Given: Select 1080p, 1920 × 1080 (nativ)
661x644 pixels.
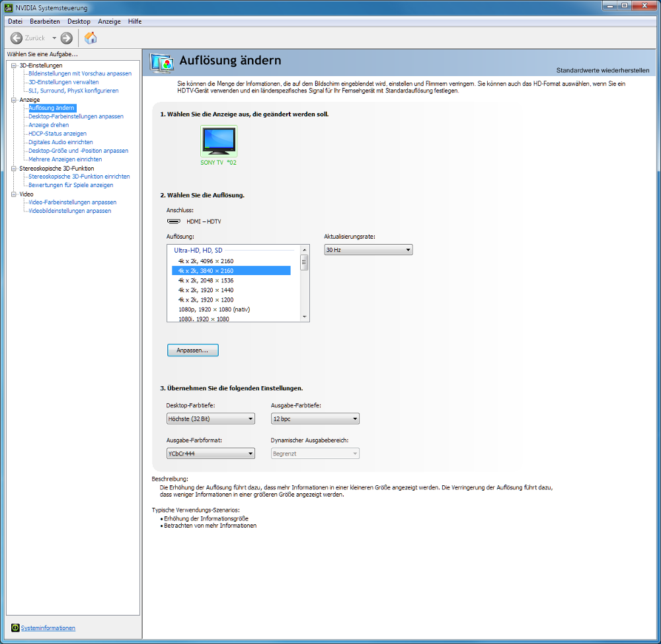Looking at the screenshot, I should 231,309.
